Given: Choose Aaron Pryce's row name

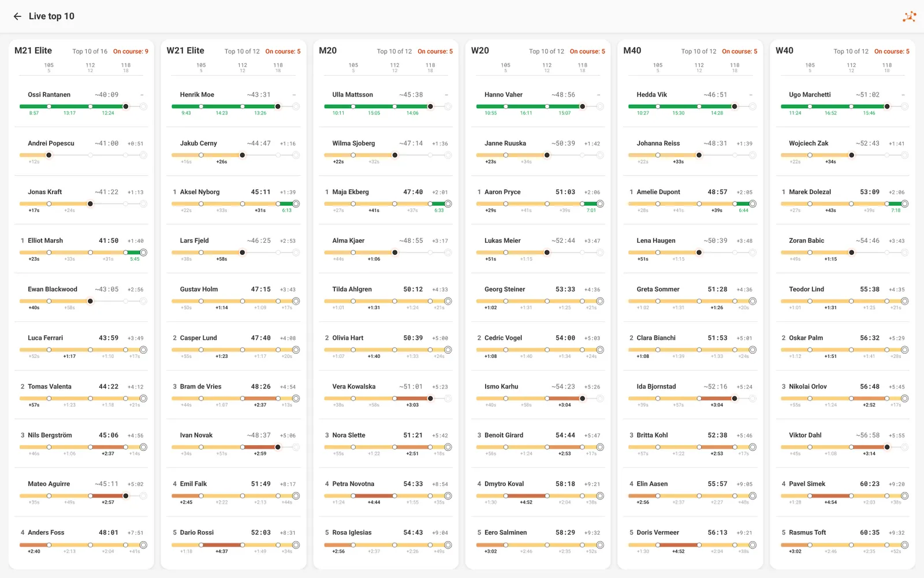Looking at the screenshot, I should point(502,192).
